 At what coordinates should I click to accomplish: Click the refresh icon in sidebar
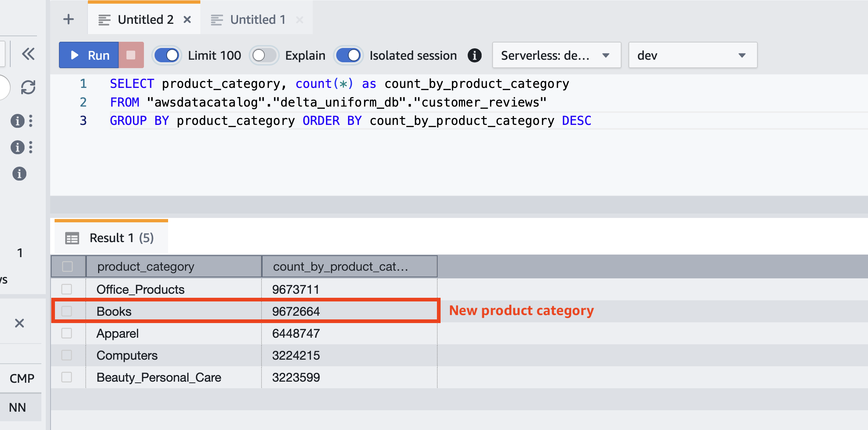28,87
